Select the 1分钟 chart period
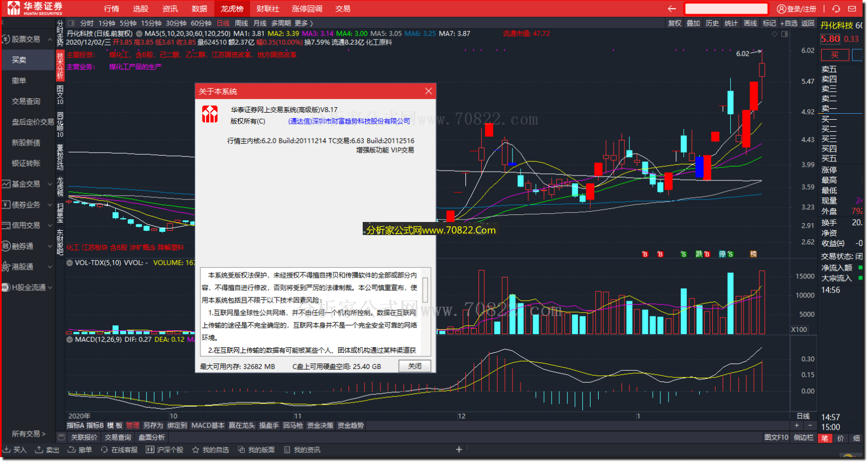868x462 pixels. click(107, 24)
